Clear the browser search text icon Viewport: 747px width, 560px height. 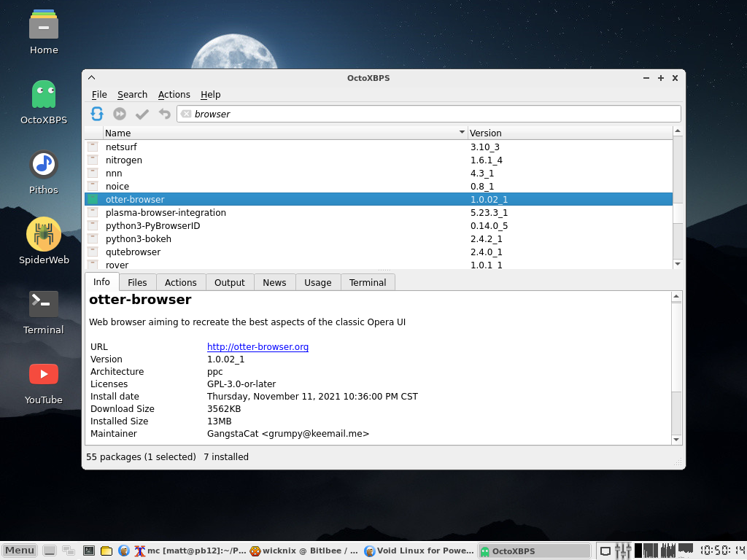186,114
